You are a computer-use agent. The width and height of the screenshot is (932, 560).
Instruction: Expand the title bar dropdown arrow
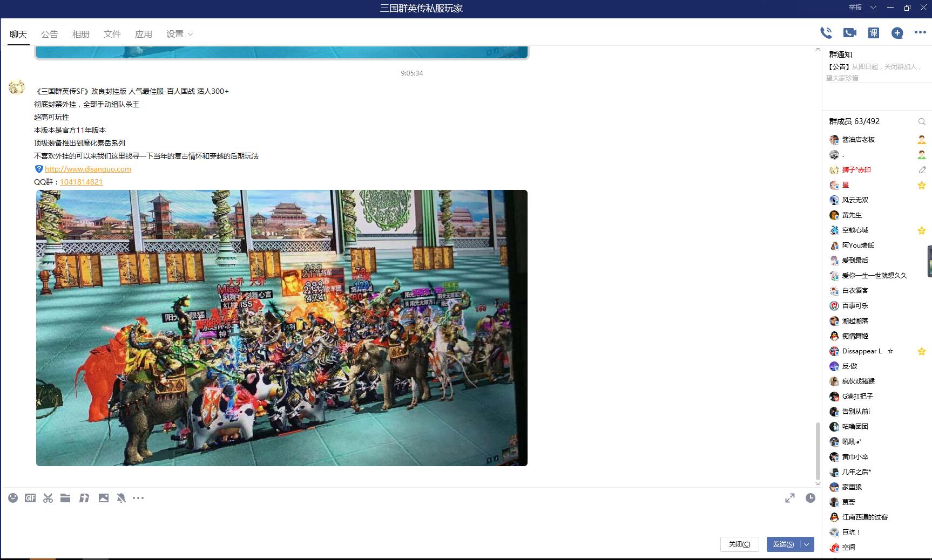pyautogui.click(x=873, y=8)
